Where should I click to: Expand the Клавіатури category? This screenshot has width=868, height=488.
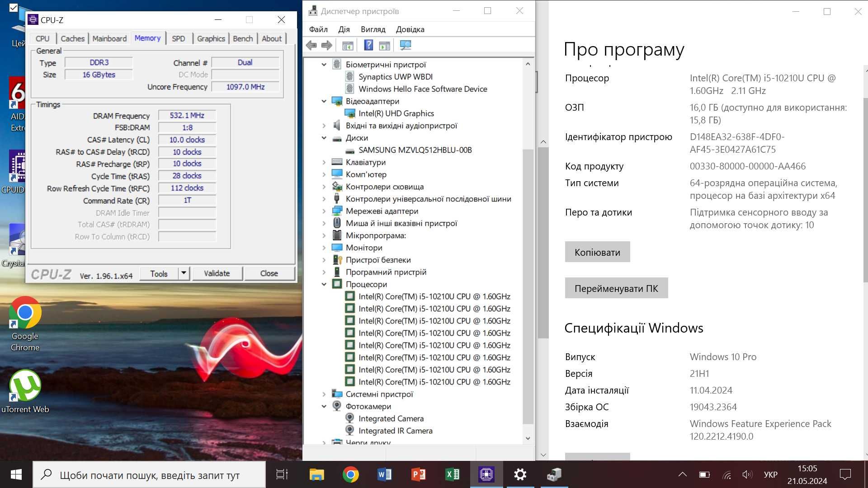coord(324,162)
